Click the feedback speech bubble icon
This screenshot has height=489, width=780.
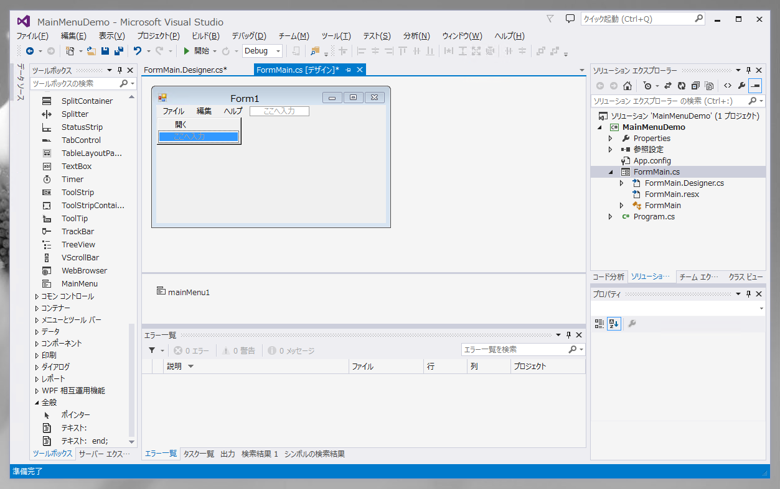pos(570,19)
